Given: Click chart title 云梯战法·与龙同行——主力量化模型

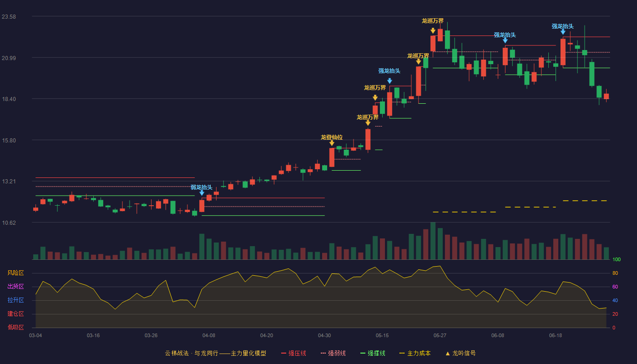Looking at the screenshot, I should click(216, 353).
